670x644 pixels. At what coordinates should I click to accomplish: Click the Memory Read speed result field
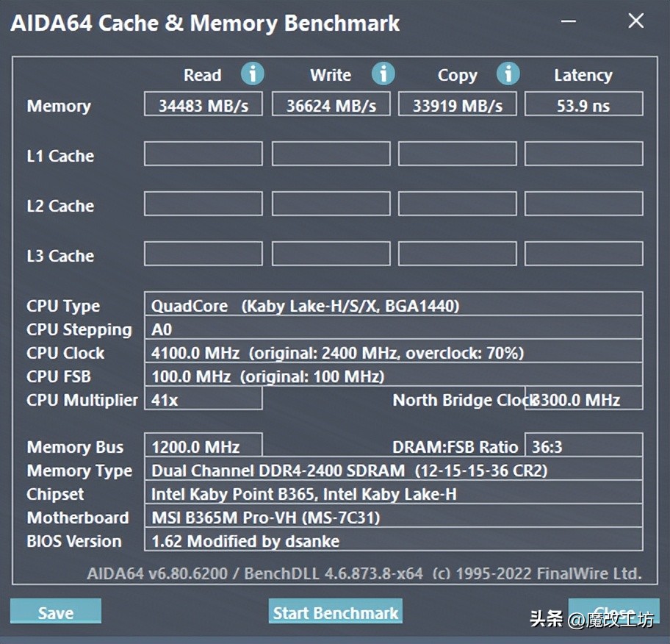pos(203,104)
